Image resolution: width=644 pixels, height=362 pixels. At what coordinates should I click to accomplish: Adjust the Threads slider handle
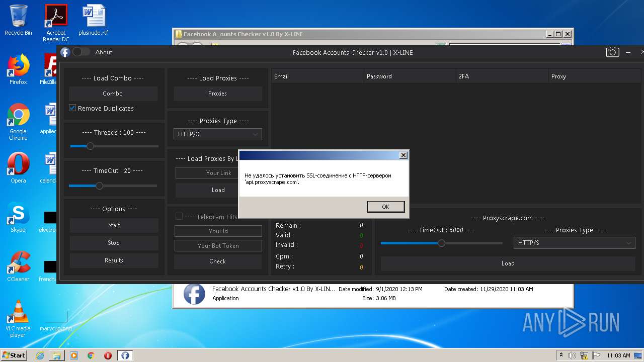[x=90, y=146]
